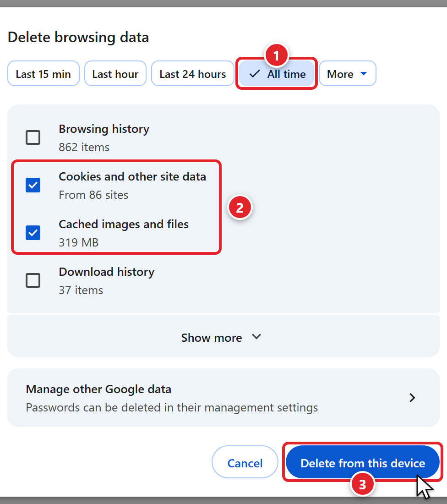Expand the Show more section

coord(223,337)
